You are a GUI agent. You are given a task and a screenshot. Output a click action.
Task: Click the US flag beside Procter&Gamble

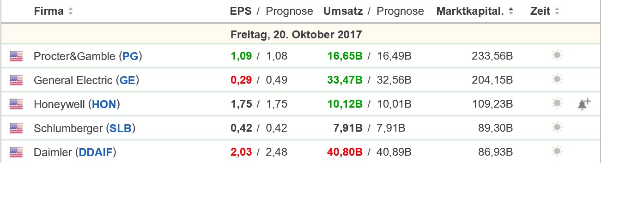[16, 56]
